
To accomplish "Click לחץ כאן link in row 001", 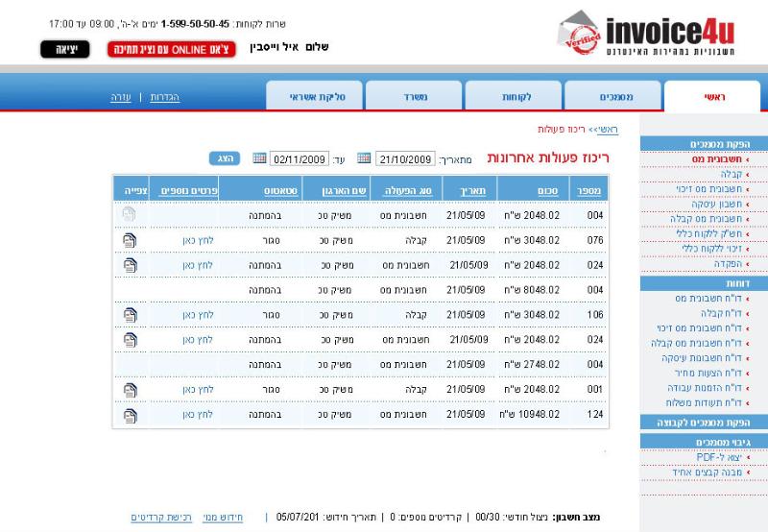I will (198, 390).
